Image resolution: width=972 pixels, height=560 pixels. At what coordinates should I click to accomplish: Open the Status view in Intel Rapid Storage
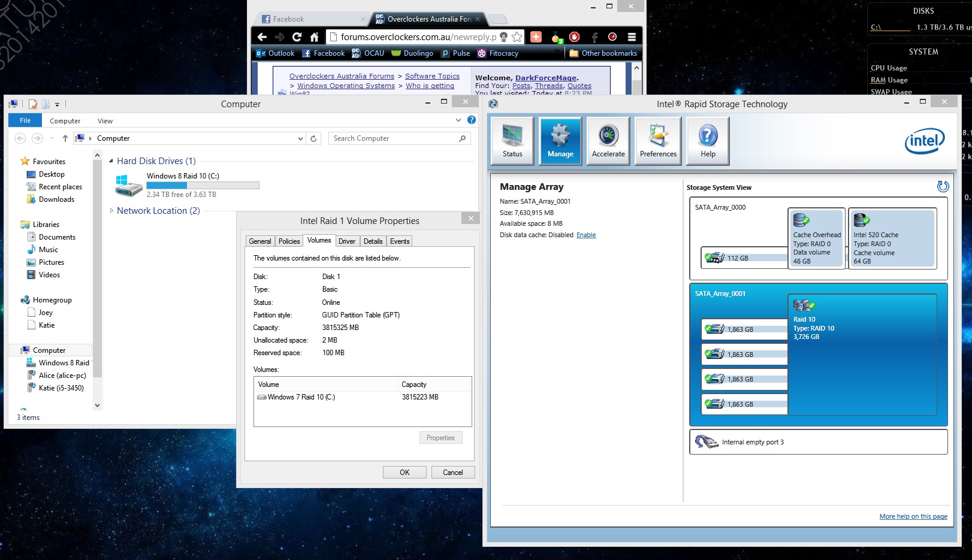click(512, 141)
